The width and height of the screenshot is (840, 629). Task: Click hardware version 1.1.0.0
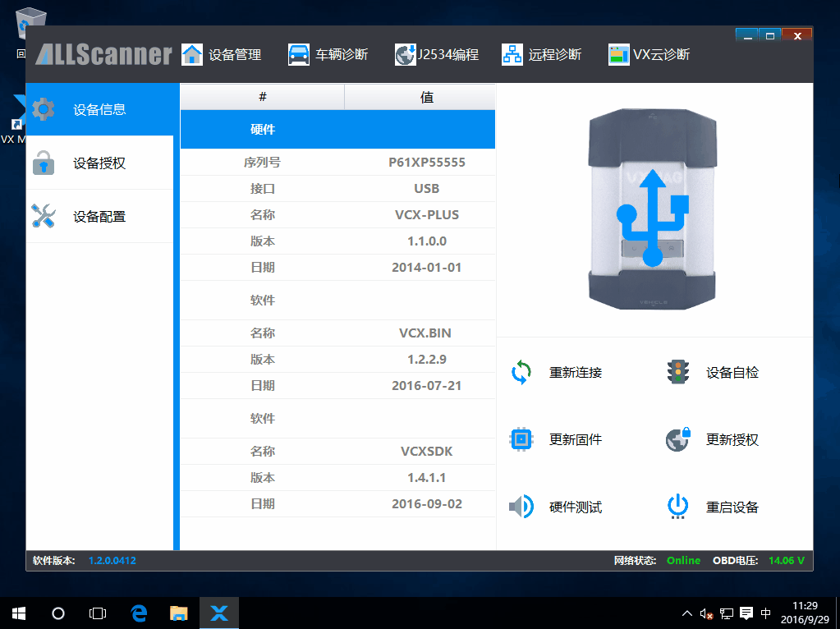pos(427,241)
